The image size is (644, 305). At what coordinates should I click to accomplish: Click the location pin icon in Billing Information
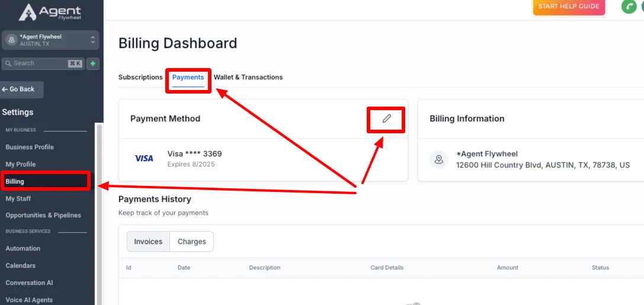[x=438, y=159]
